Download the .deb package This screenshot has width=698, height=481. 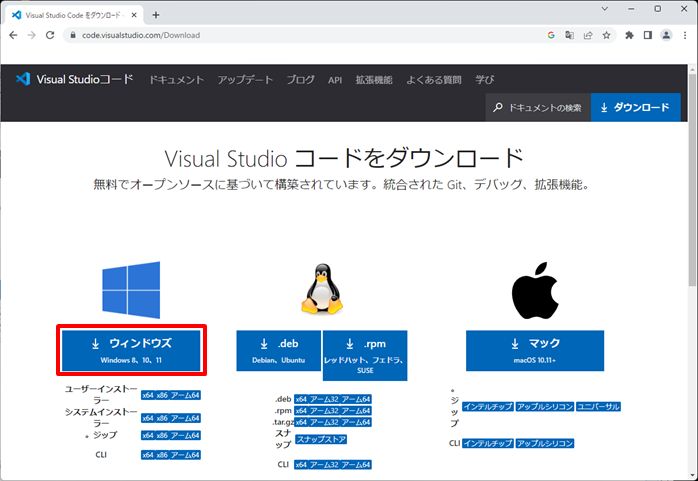point(279,350)
